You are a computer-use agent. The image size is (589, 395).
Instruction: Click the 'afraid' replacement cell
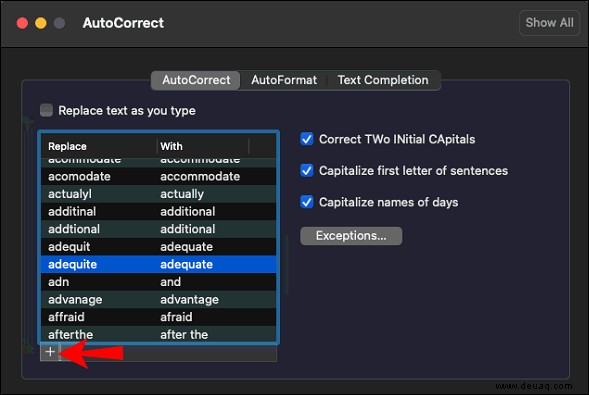176,317
